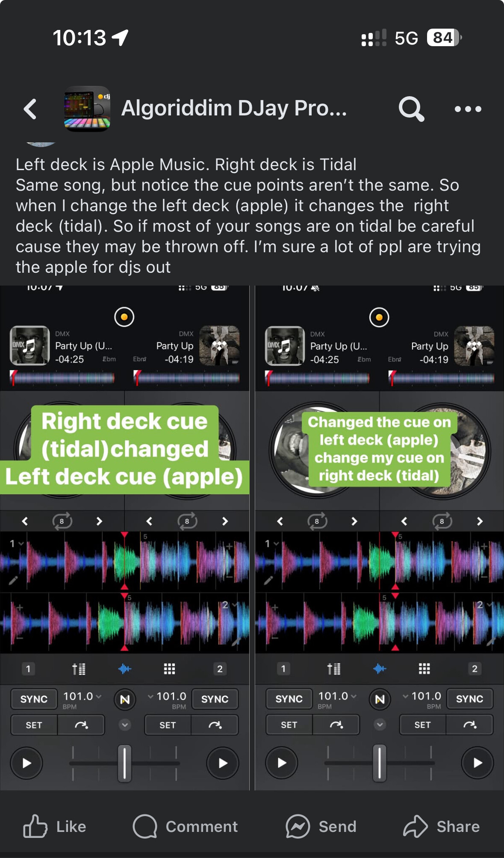
Task: Open the right screenshot image about changed cue
Action: point(380,537)
